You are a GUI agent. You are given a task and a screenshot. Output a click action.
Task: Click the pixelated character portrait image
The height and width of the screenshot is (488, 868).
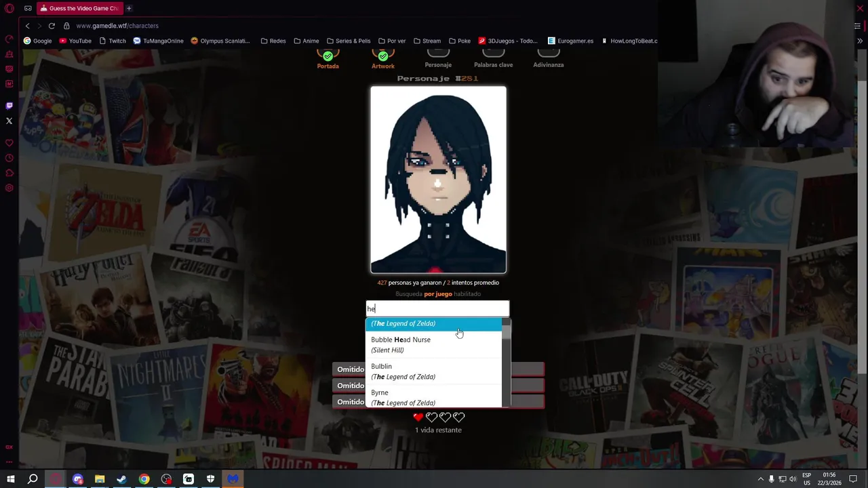point(438,180)
